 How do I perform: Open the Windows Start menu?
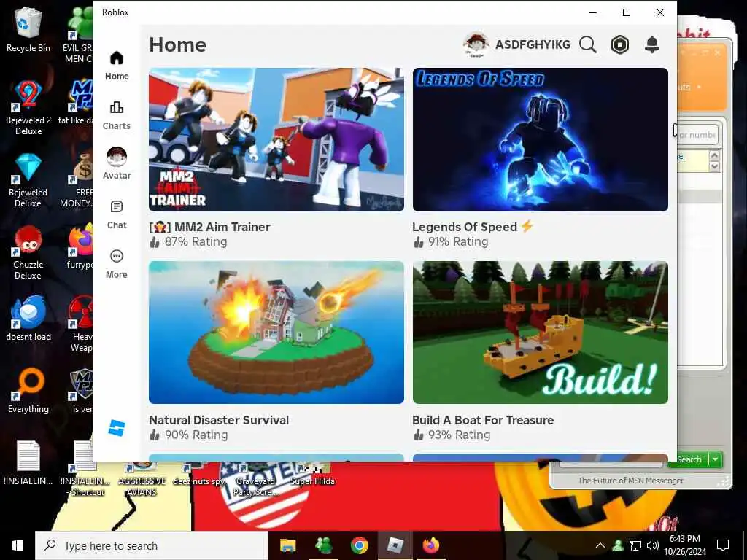18,545
